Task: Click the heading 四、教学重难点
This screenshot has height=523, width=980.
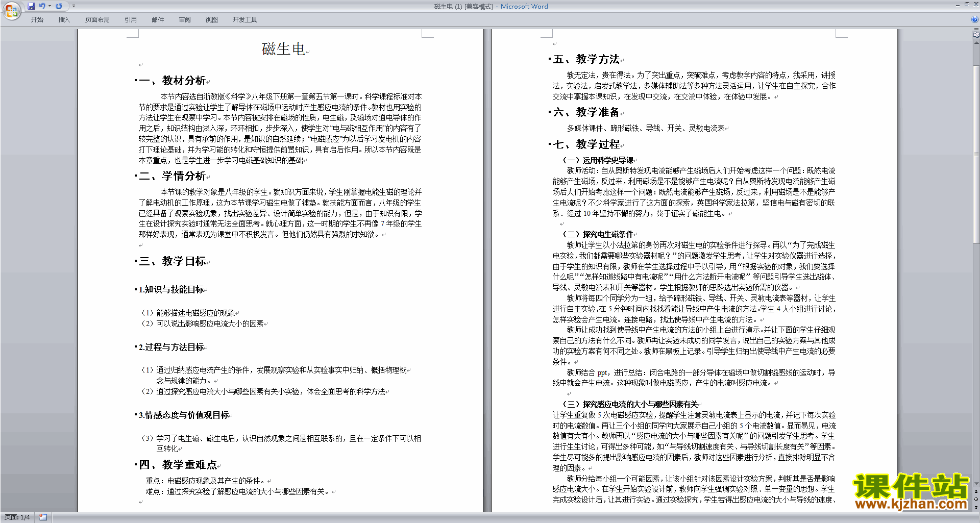Action: (x=178, y=465)
